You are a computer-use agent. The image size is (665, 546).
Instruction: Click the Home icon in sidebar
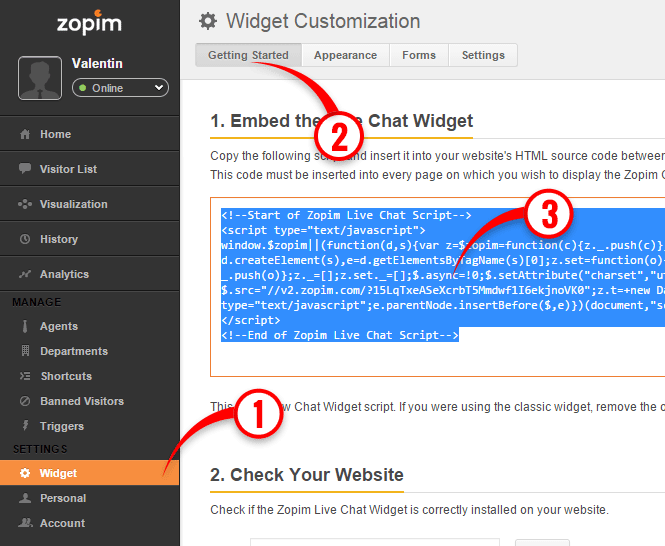pos(25,134)
